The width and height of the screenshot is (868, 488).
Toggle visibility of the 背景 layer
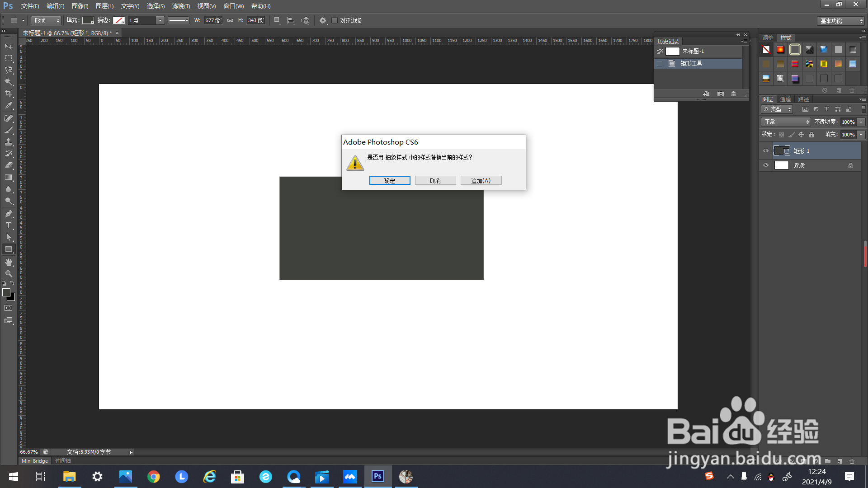(766, 165)
